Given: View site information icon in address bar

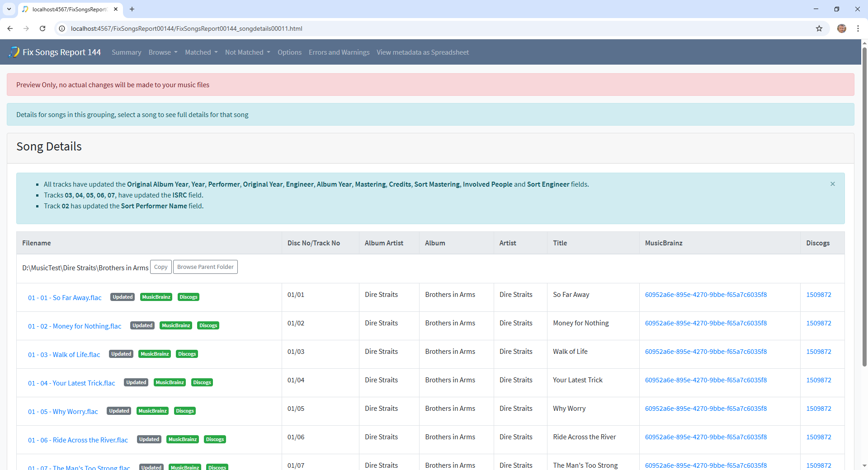Looking at the screenshot, I should pos(62,28).
